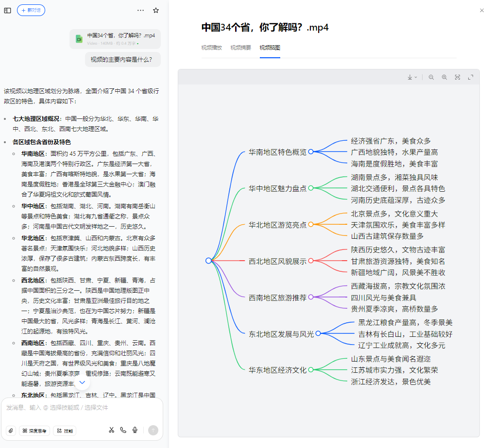This screenshot has height=448, width=492.
Task: Switch to the 视频播放 tab
Action: tap(212, 48)
